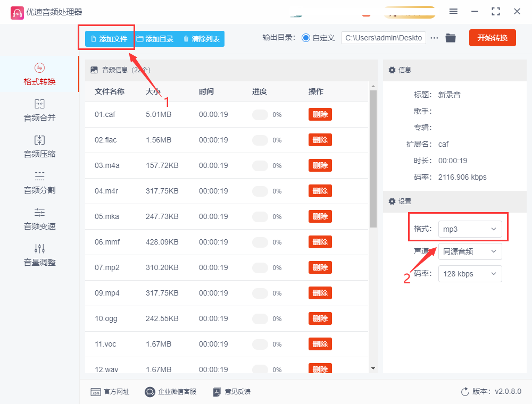The width and height of the screenshot is (532, 404).
Task: Click the 设置 panel gear icon
Action: click(x=392, y=201)
